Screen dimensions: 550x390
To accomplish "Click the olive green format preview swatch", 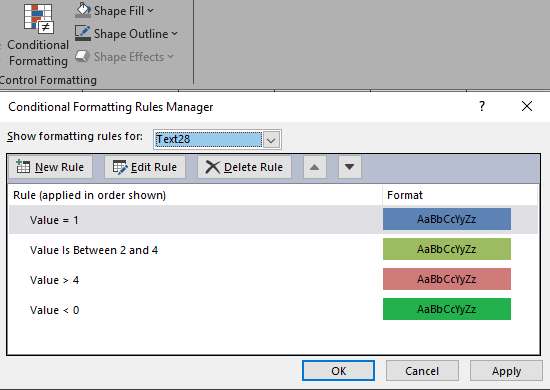I will click(x=447, y=249).
